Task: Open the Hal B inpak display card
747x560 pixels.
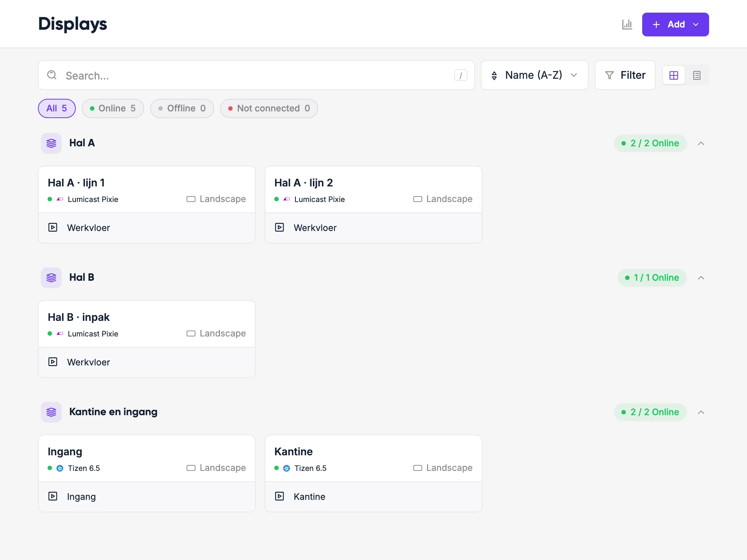Action: [147, 339]
